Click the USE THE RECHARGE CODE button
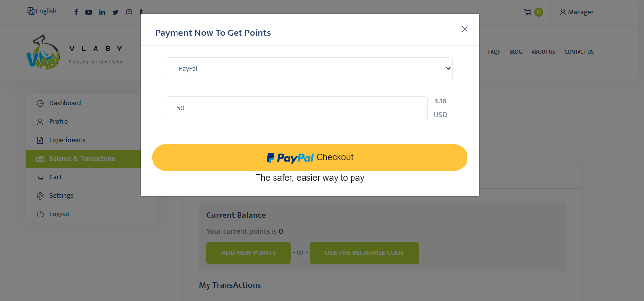644x301 pixels. point(364,252)
